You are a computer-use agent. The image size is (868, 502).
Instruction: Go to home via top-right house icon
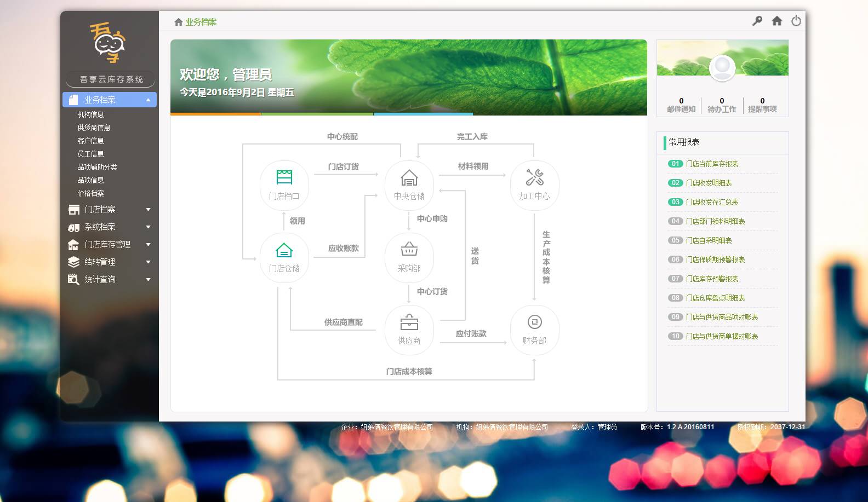coord(776,21)
